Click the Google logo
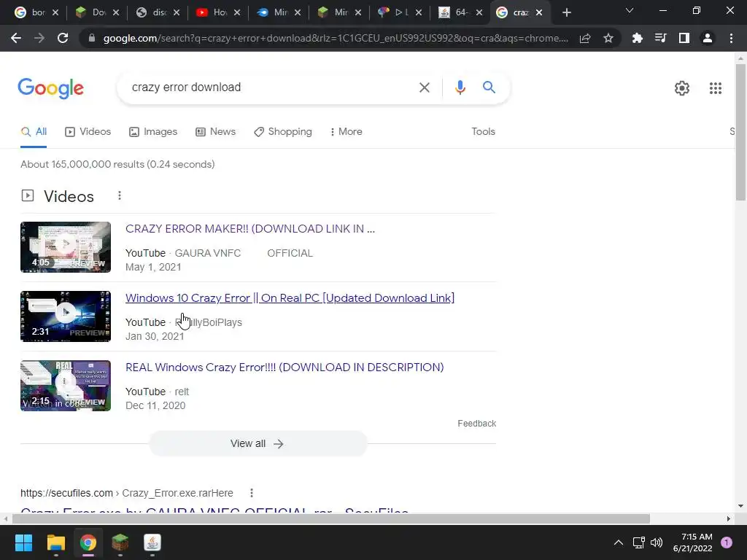The image size is (747, 560). [x=51, y=88]
